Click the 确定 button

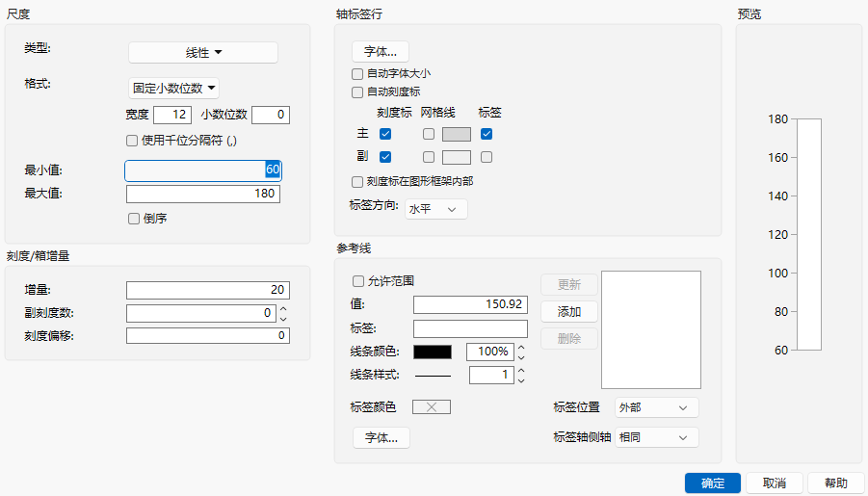coord(713,483)
